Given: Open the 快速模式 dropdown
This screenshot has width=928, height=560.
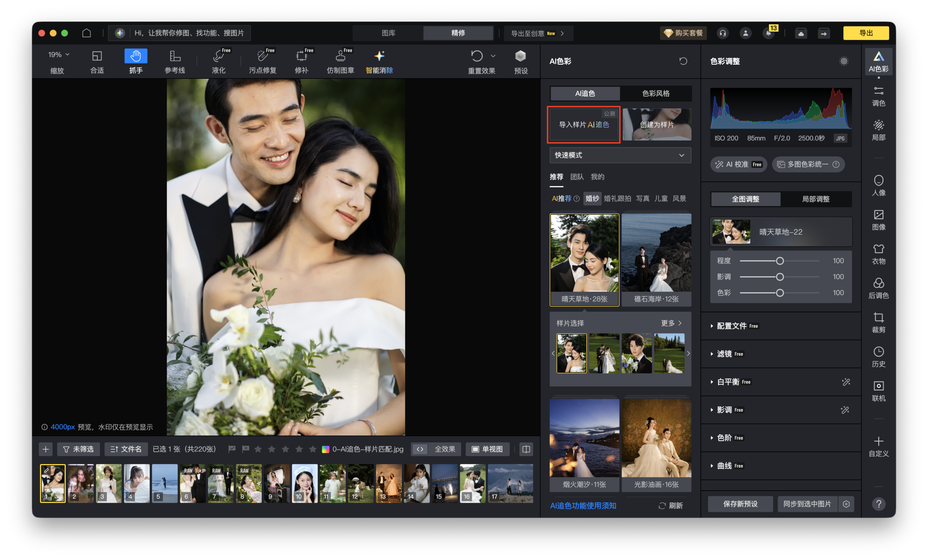Looking at the screenshot, I should point(620,155).
